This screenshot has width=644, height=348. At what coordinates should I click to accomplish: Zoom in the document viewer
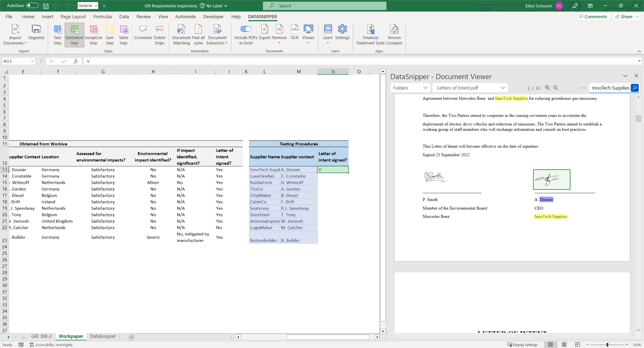coord(548,88)
